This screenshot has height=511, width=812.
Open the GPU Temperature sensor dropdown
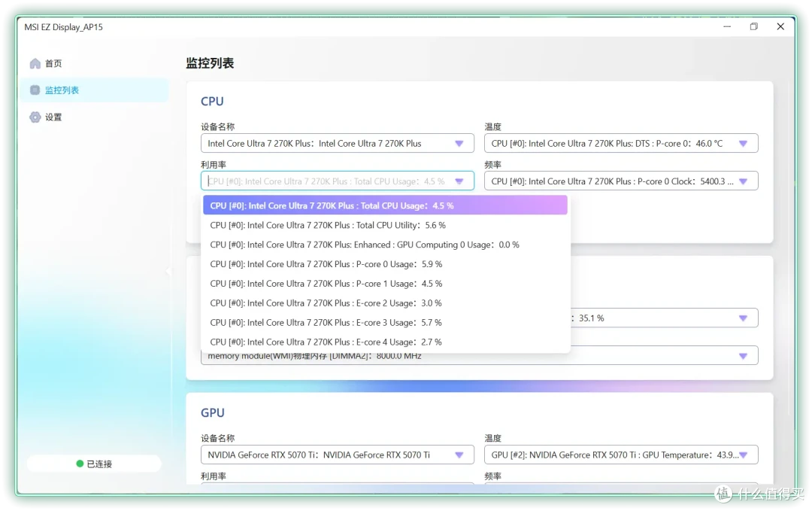pos(621,455)
